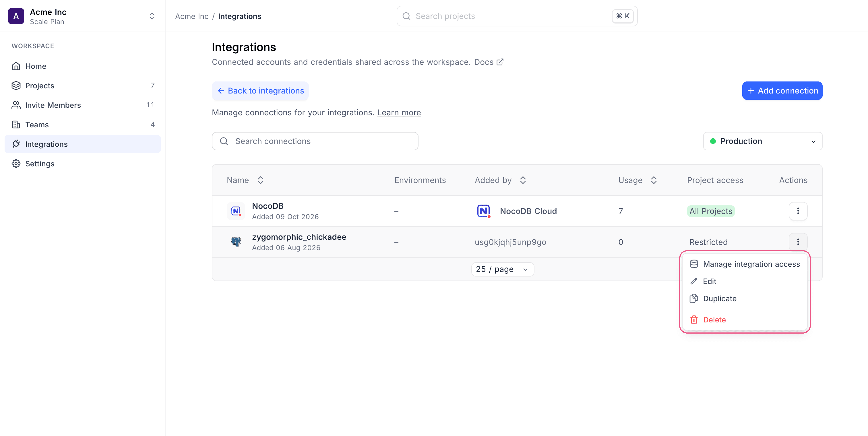Choose Edit from the context menu

tap(745, 281)
